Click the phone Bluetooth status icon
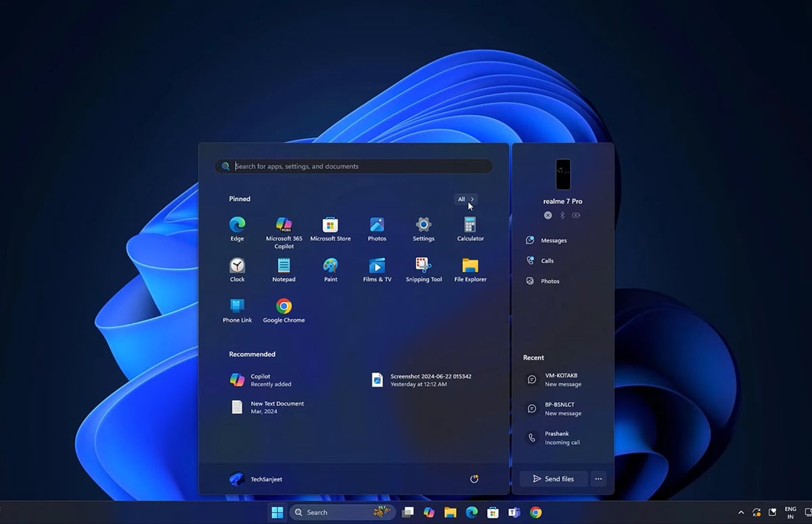This screenshot has height=524, width=812. (x=562, y=215)
